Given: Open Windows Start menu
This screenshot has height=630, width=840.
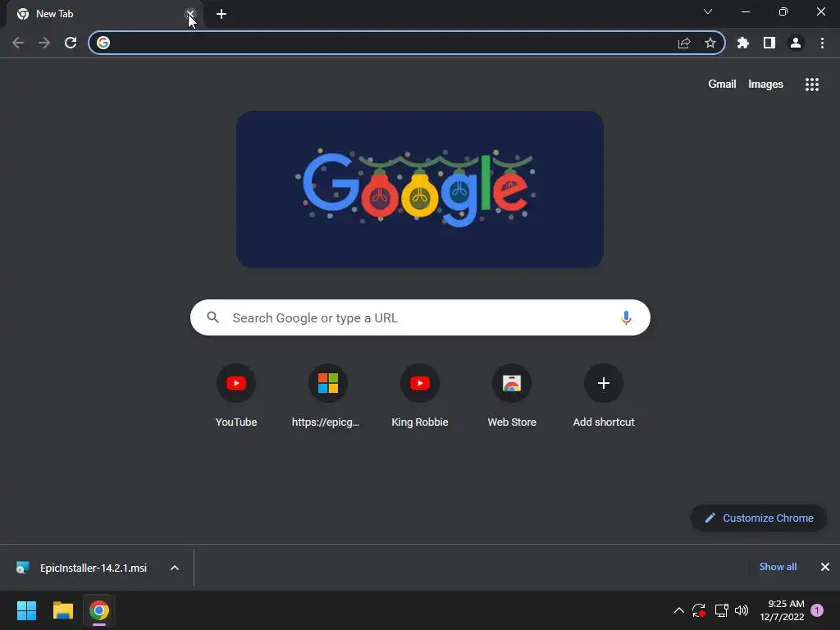Looking at the screenshot, I should click(26, 610).
